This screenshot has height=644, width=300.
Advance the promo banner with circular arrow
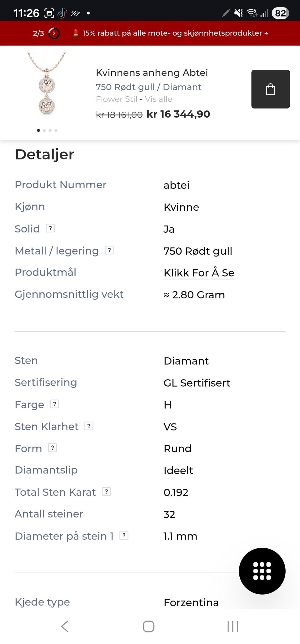click(x=54, y=33)
